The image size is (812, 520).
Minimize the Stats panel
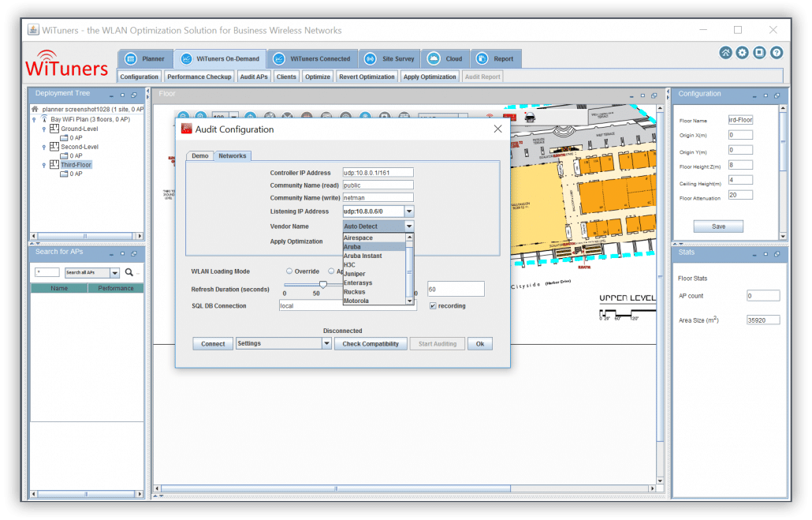[754, 255]
